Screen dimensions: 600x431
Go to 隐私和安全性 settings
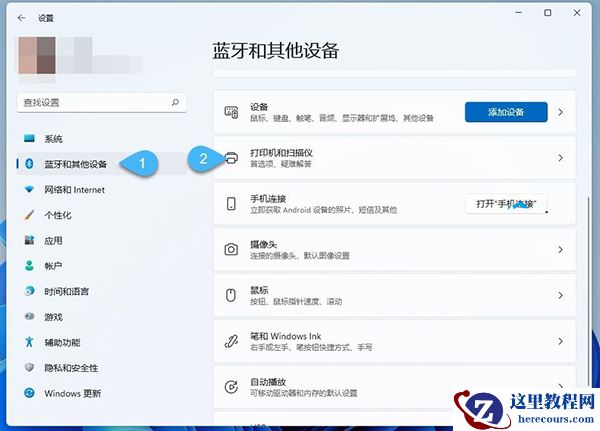coord(72,368)
